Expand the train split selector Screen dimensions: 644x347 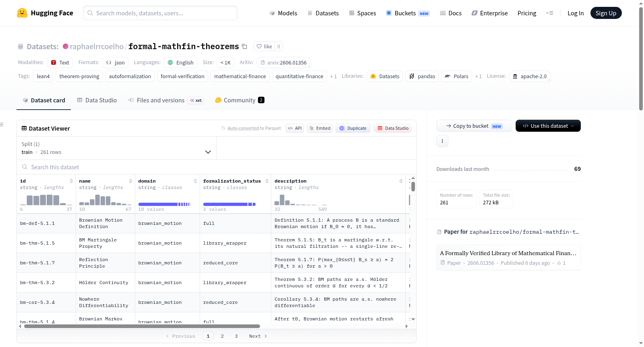116,148
